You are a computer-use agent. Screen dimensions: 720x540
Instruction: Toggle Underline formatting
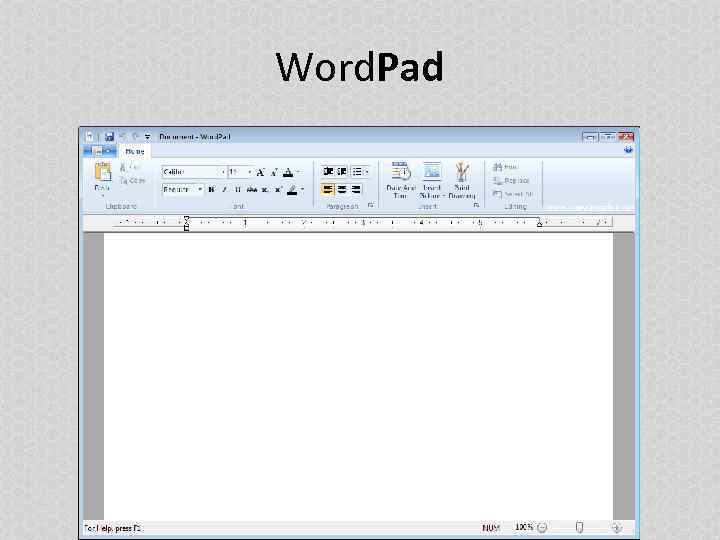238,189
